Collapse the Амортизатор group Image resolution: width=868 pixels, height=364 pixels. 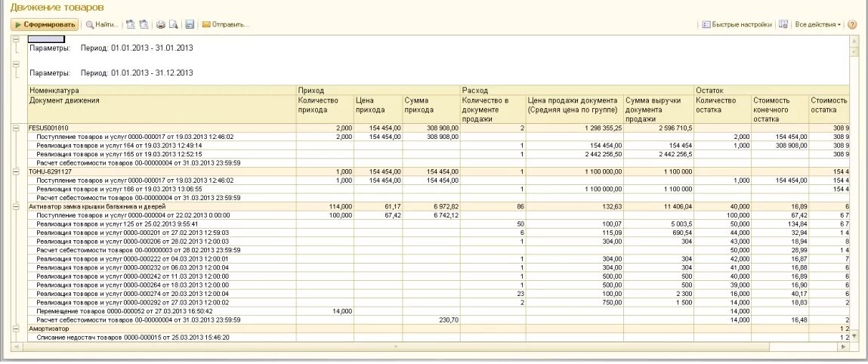pos(16,329)
